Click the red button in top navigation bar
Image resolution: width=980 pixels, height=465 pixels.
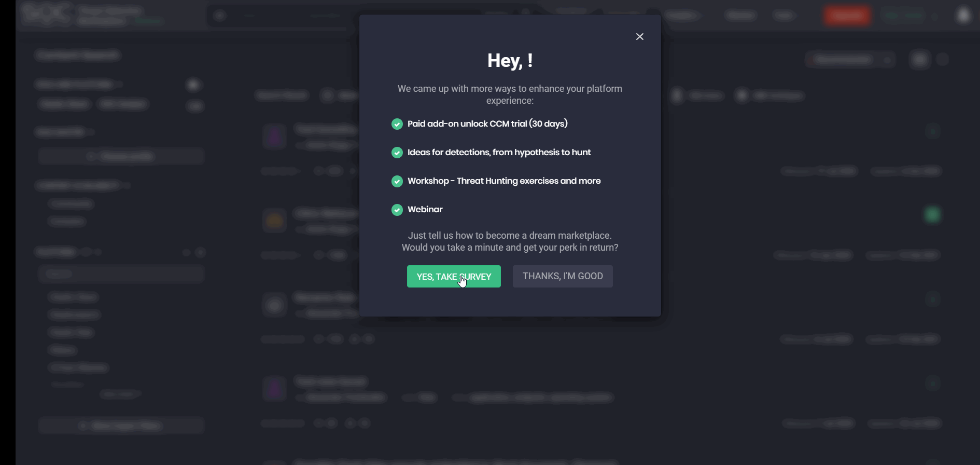tap(847, 16)
